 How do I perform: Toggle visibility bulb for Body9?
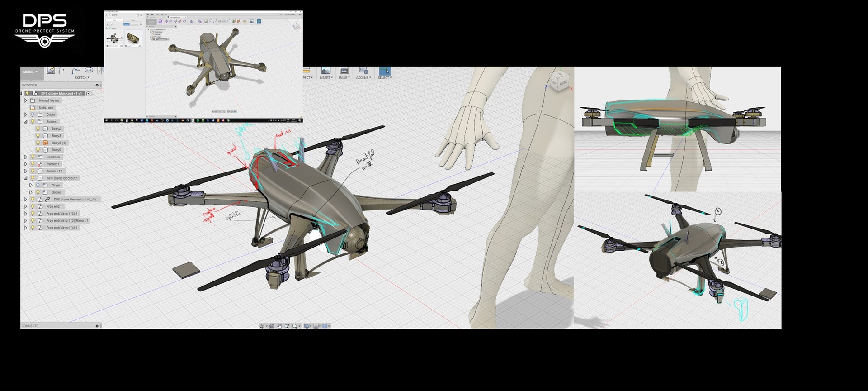click(x=38, y=150)
